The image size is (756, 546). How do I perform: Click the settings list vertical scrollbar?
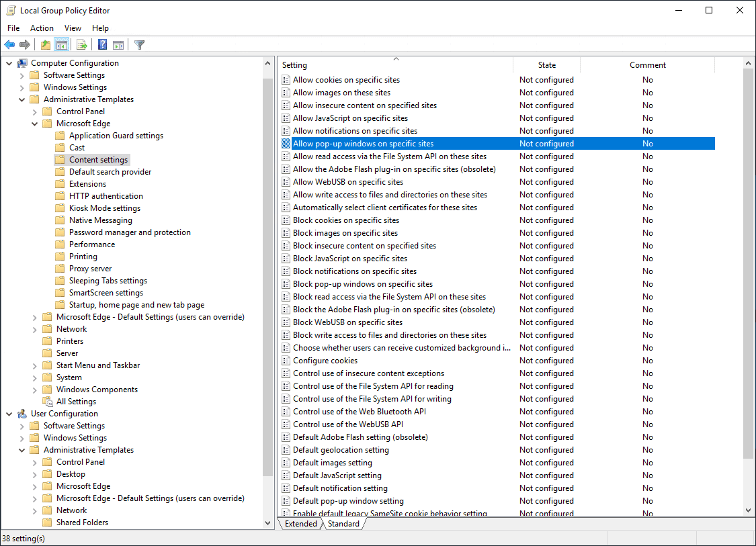point(748,263)
